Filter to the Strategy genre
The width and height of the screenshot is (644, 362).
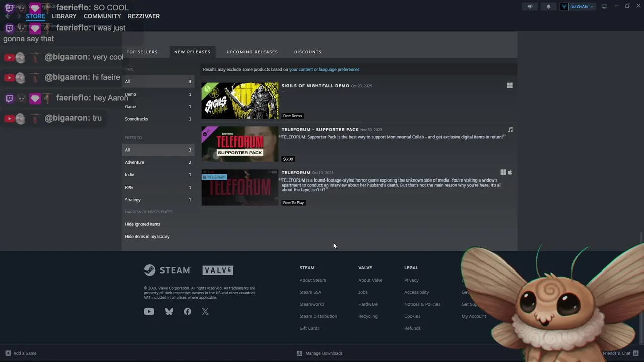click(158, 200)
